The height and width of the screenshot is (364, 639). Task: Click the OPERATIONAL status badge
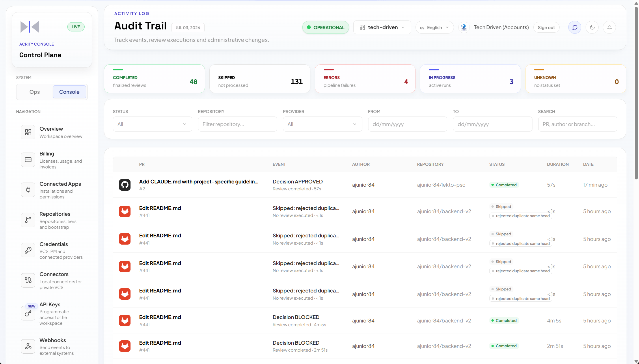[x=326, y=27]
